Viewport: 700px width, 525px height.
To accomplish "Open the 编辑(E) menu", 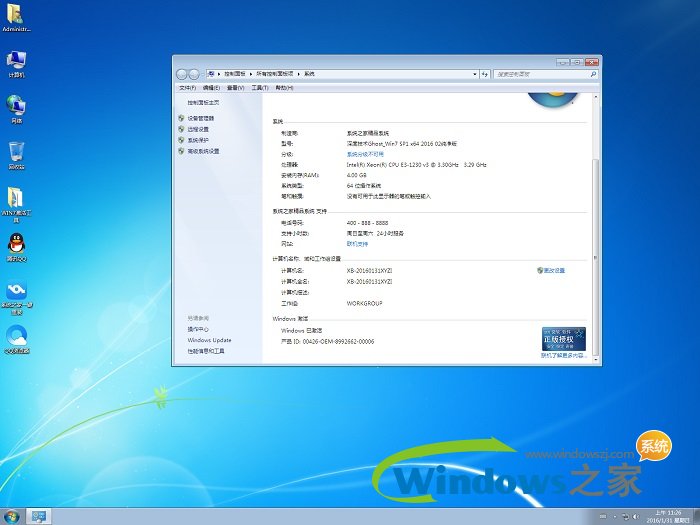I will coord(212,88).
